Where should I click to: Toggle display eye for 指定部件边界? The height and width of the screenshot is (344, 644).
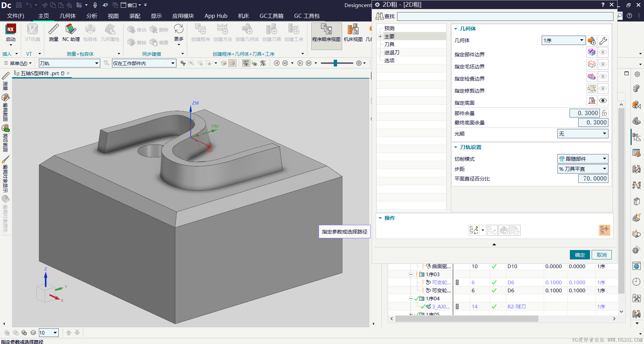(x=603, y=52)
